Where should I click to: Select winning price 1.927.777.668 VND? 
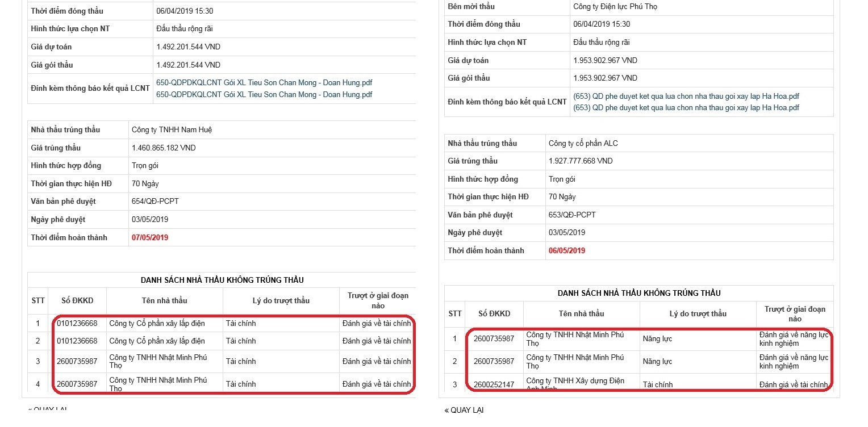(x=581, y=161)
